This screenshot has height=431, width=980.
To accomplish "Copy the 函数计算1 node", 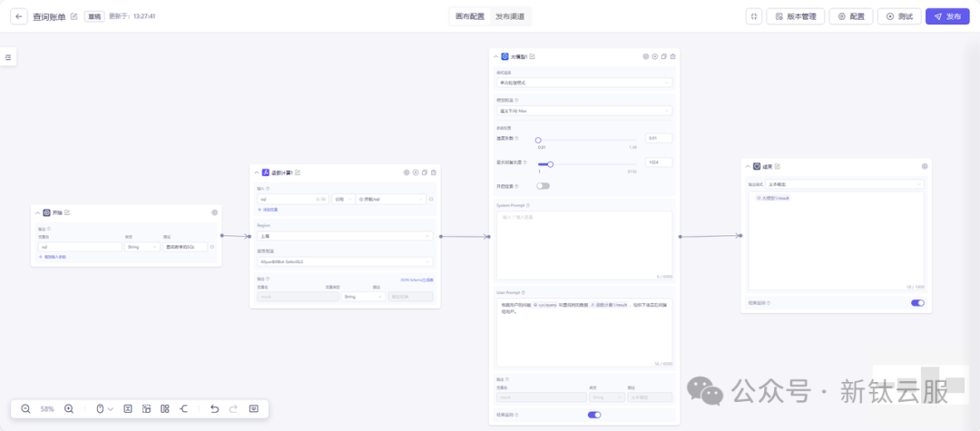I will coord(425,172).
